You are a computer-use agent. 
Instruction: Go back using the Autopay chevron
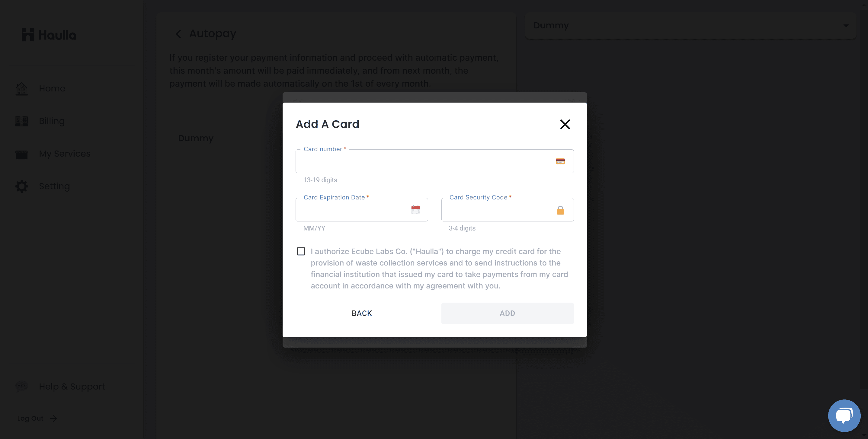tap(178, 34)
